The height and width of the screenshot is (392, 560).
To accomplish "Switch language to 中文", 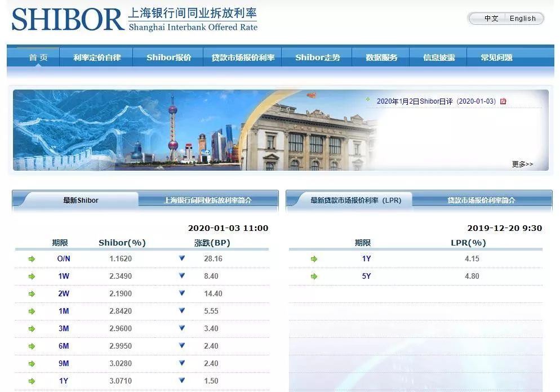I will pyautogui.click(x=491, y=19).
